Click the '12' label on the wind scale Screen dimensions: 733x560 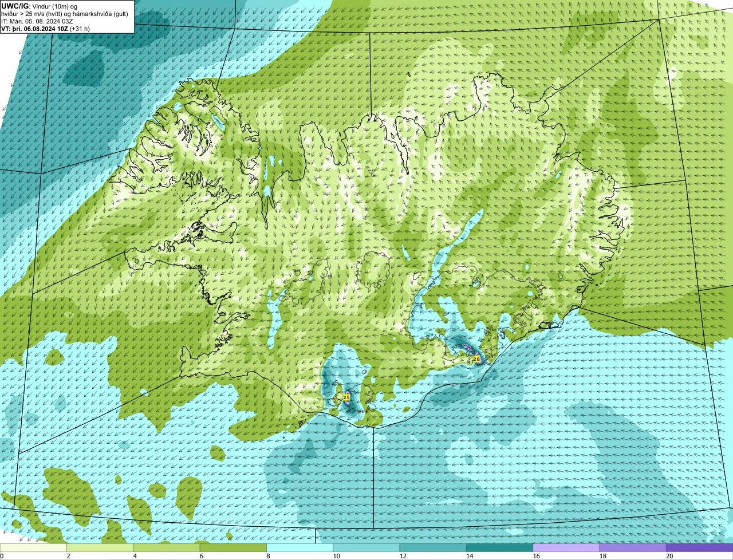pyautogui.click(x=403, y=556)
